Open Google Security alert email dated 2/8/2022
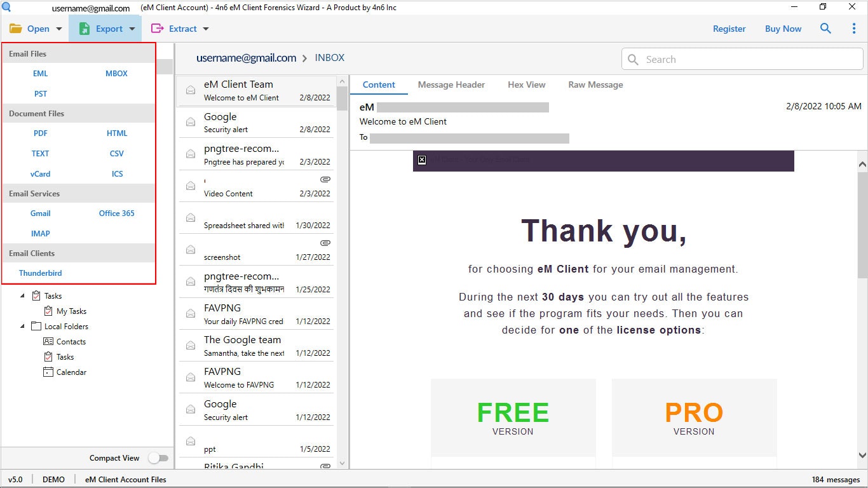The image size is (868, 488). coord(256,123)
